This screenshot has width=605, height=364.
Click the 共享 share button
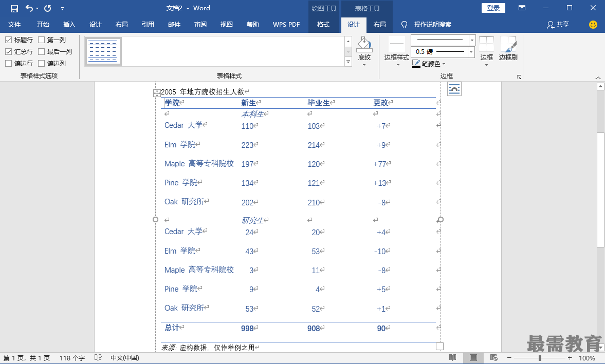(558, 25)
